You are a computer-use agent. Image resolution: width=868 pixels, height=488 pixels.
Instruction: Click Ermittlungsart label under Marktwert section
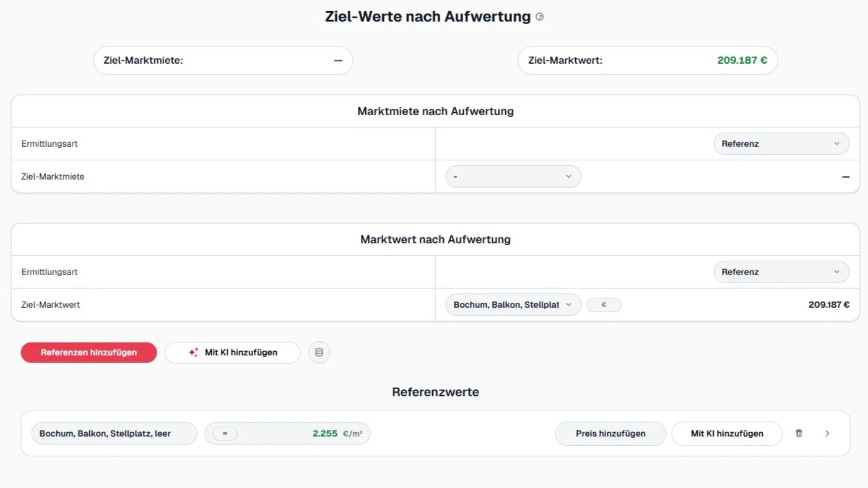click(x=50, y=272)
